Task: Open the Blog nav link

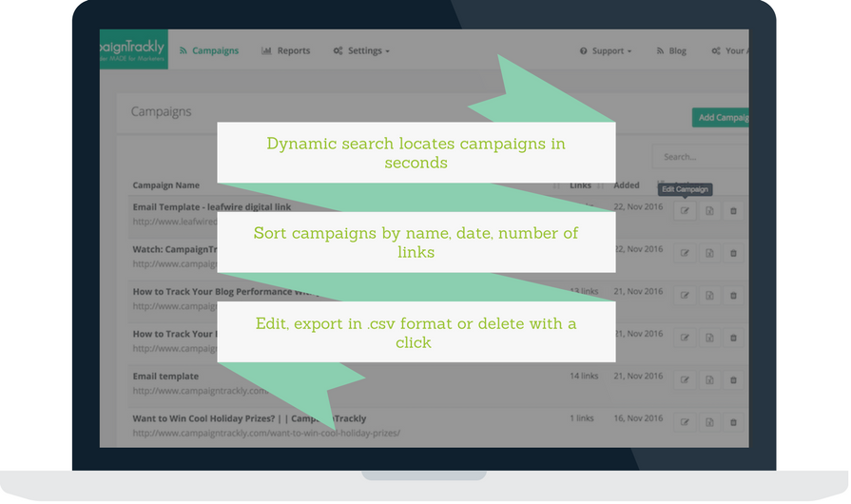Action: click(x=671, y=50)
